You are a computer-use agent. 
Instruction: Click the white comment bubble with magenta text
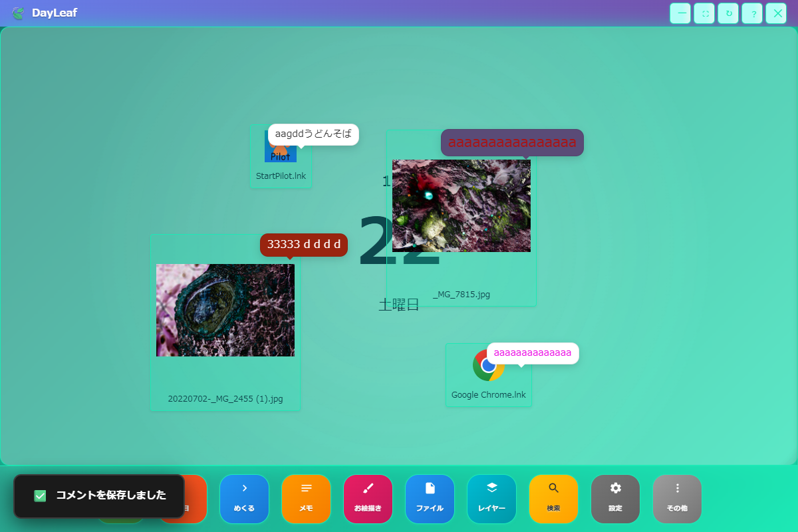click(x=533, y=353)
